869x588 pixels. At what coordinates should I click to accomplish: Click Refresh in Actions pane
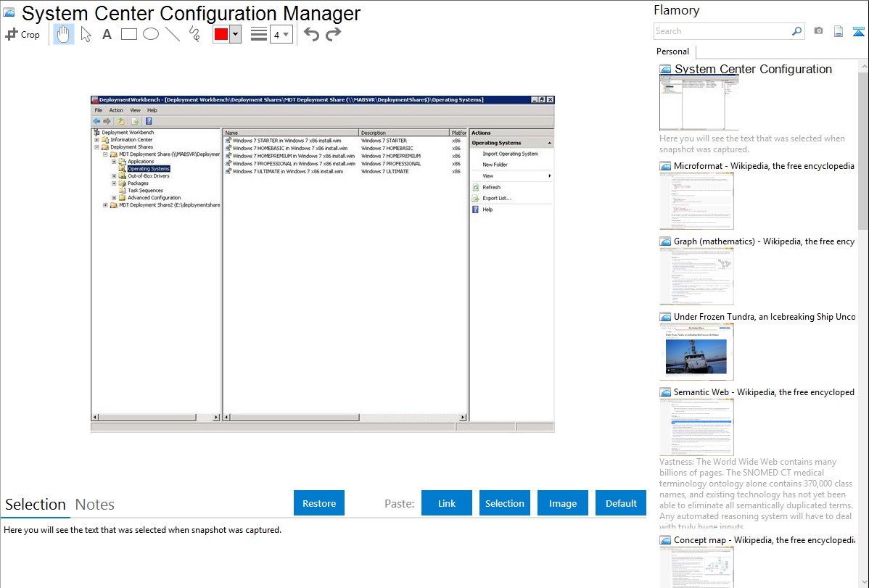(491, 187)
